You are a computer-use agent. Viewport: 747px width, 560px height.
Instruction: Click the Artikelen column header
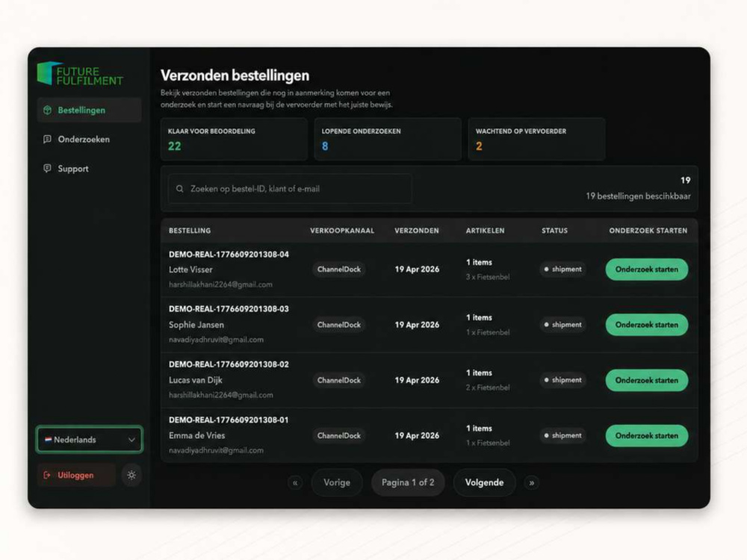485,231
